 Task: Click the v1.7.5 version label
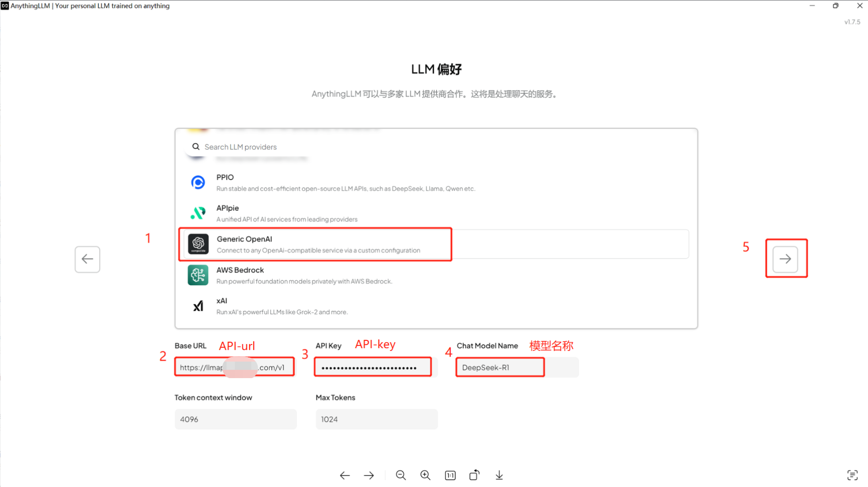coord(852,22)
